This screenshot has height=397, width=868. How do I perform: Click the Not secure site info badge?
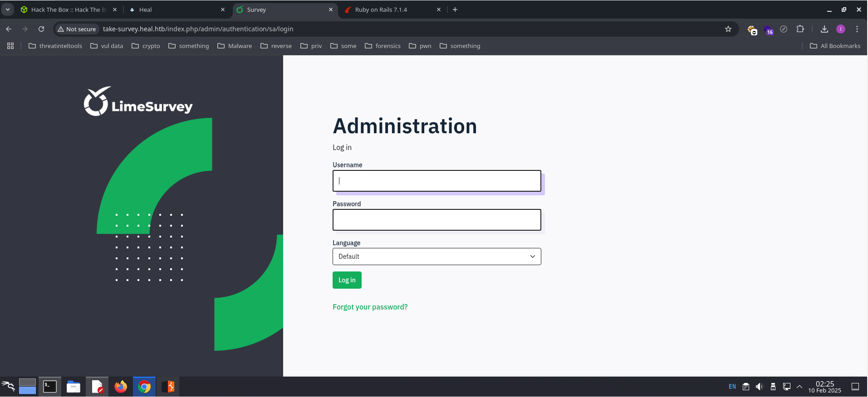pyautogui.click(x=77, y=29)
